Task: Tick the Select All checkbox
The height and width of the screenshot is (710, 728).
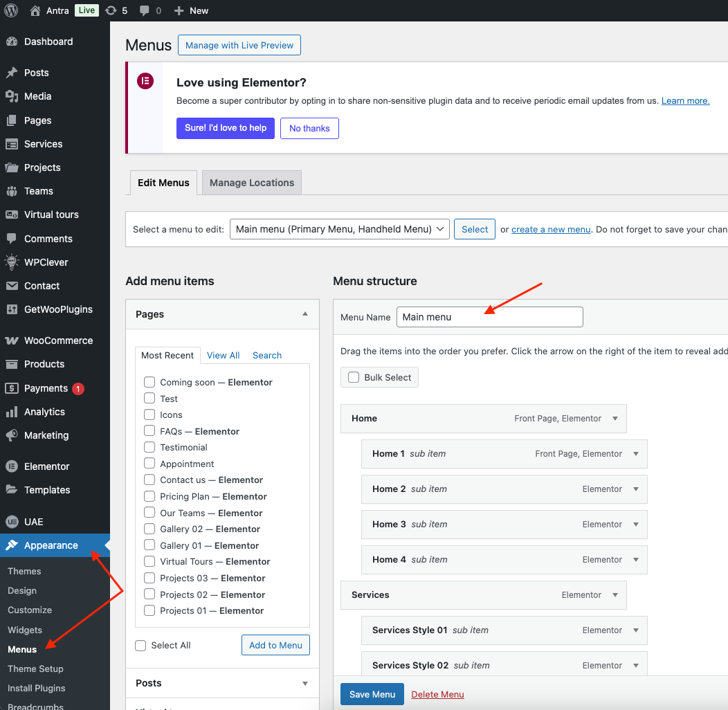Action: pyautogui.click(x=140, y=645)
